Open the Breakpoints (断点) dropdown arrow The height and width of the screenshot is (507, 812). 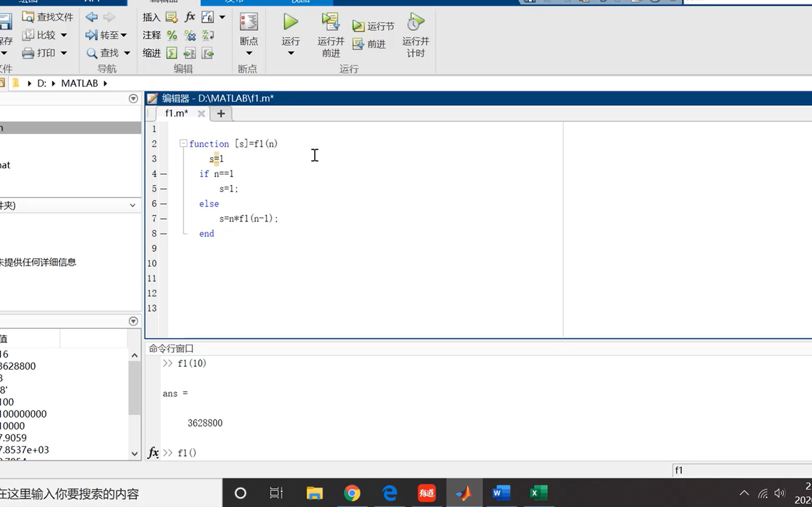(x=249, y=53)
